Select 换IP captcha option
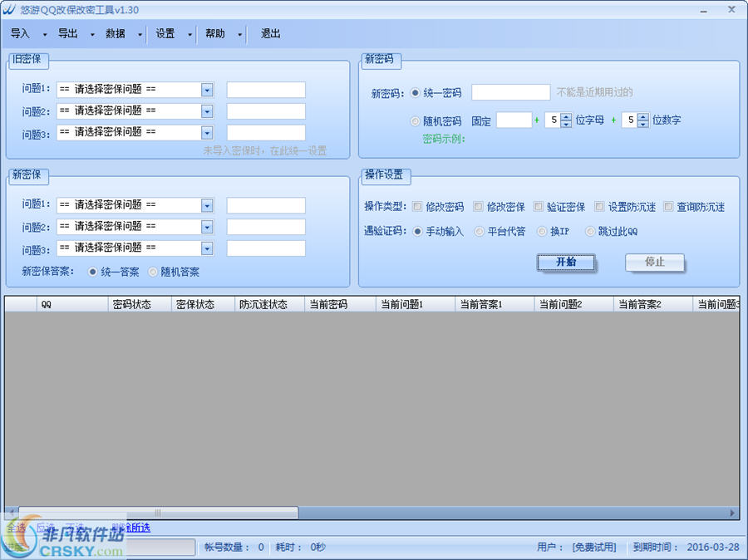 click(541, 231)
